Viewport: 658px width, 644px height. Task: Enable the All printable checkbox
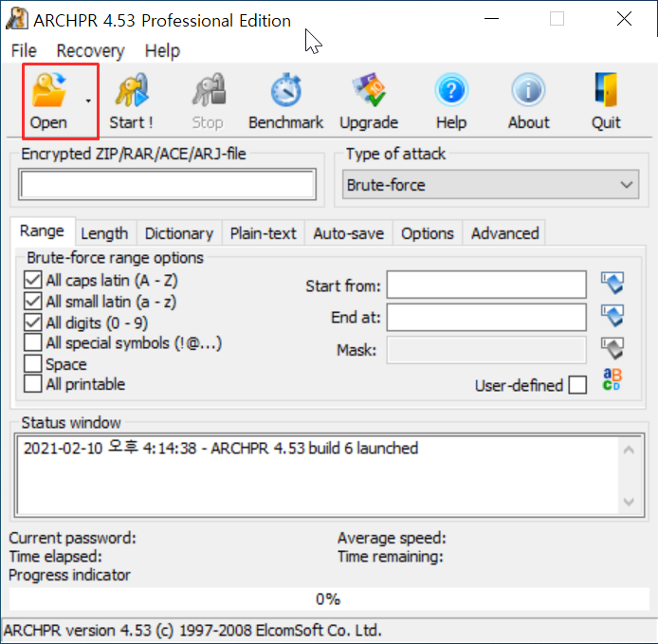(33, 384)
